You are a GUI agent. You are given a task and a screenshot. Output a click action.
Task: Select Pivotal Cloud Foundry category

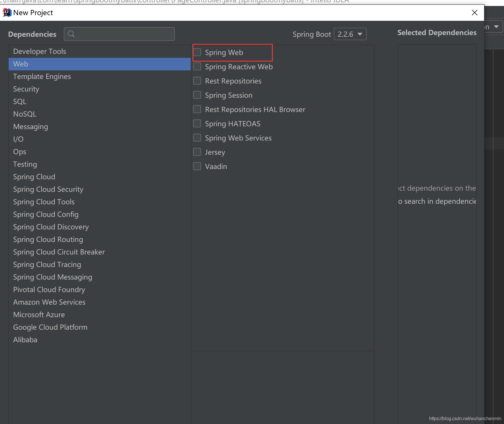tap(100, 290)
